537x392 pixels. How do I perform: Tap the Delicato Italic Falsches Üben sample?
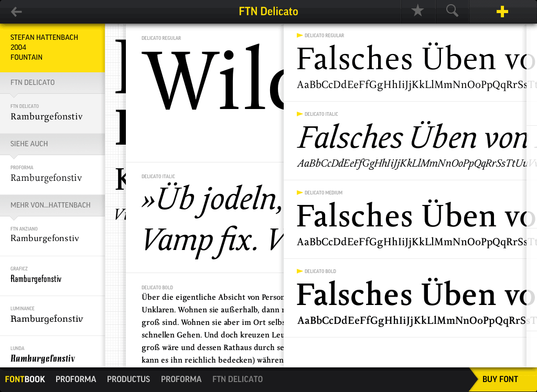pyautogui.click(x=412, y=137)
